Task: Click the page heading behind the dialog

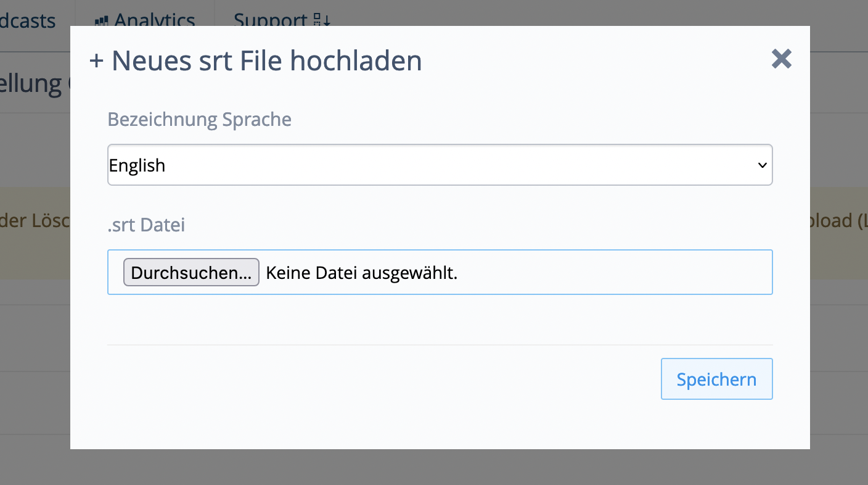Action: coord(35,83)
